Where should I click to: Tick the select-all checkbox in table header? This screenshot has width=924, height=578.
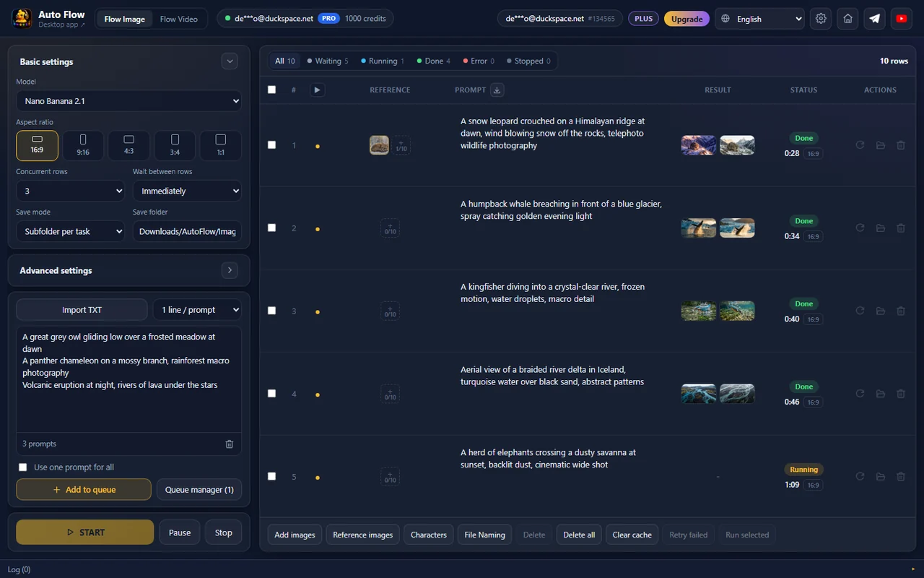[271, 90]
